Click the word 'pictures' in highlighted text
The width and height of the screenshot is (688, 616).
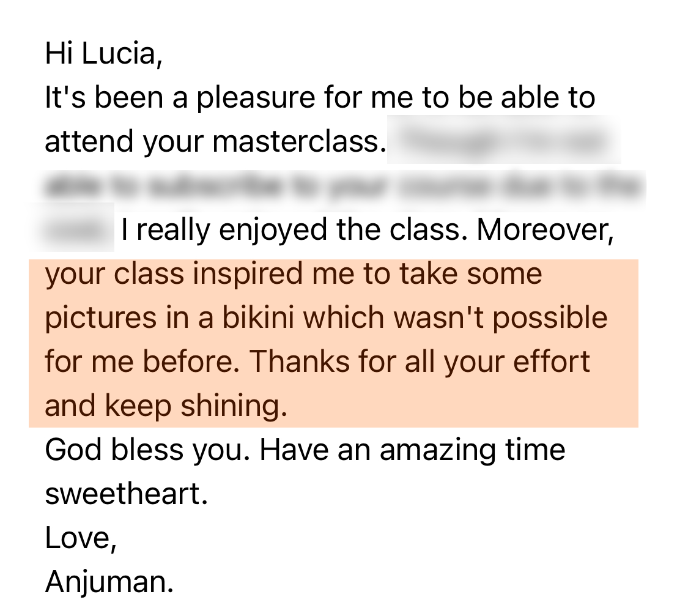101,318
